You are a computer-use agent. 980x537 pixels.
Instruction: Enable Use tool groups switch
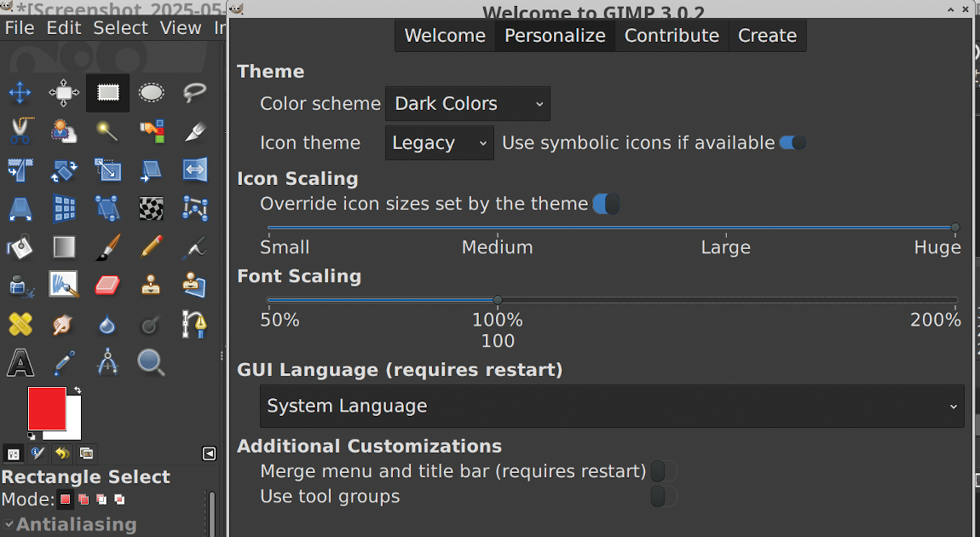click(663, 496)
